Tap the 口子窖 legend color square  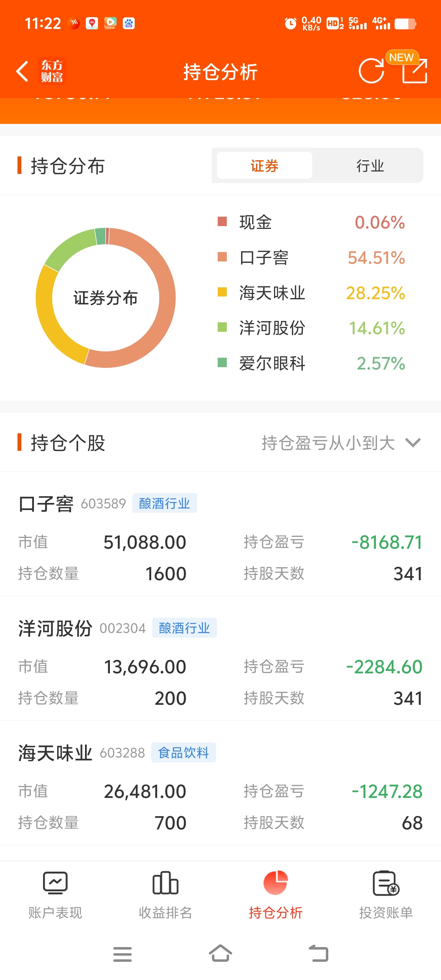(x=222, y=257)
